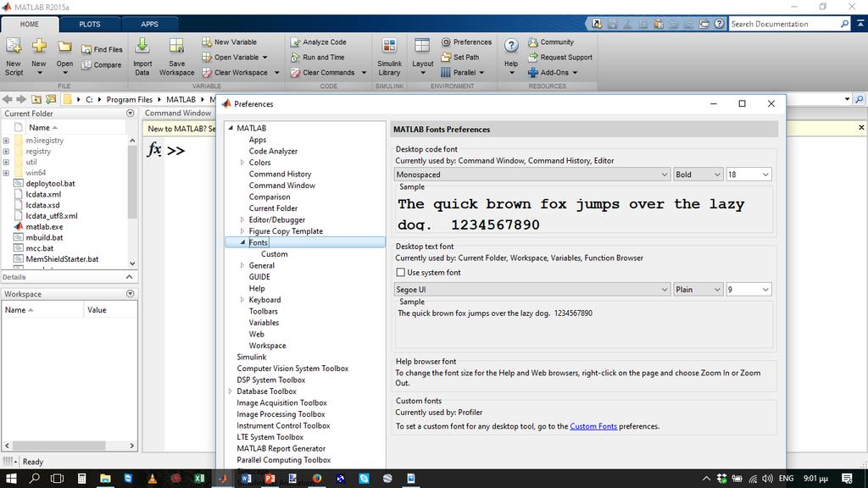The width and height of the screenshot is (868, 488).
Task: Click Analyze Code
Action: coord(319,42)
